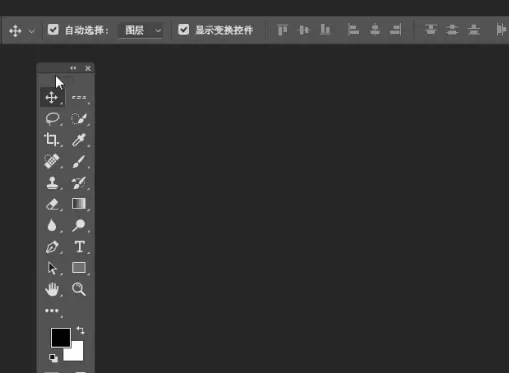This screenshot has width=509, height=373.
Task: Select the Rectangle shape tool
Action: tap(79, 268)
